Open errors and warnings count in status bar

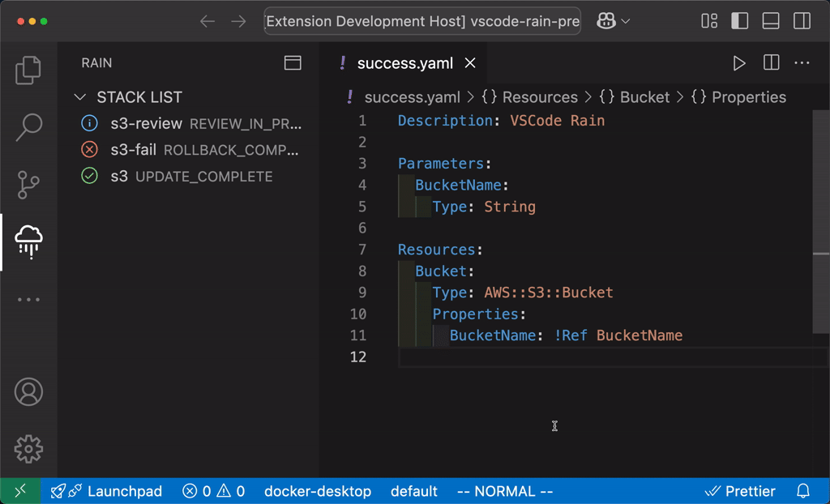(x=213, y=491)
